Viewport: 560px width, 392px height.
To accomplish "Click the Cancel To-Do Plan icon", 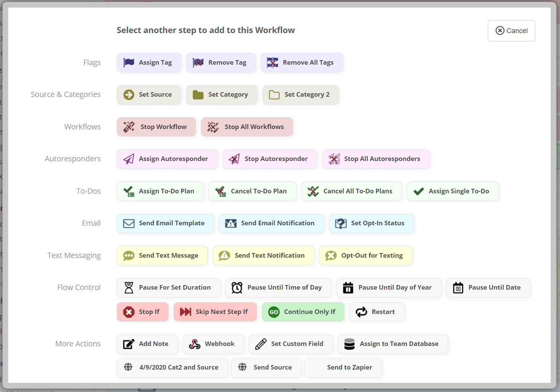I will pos(220,191).
